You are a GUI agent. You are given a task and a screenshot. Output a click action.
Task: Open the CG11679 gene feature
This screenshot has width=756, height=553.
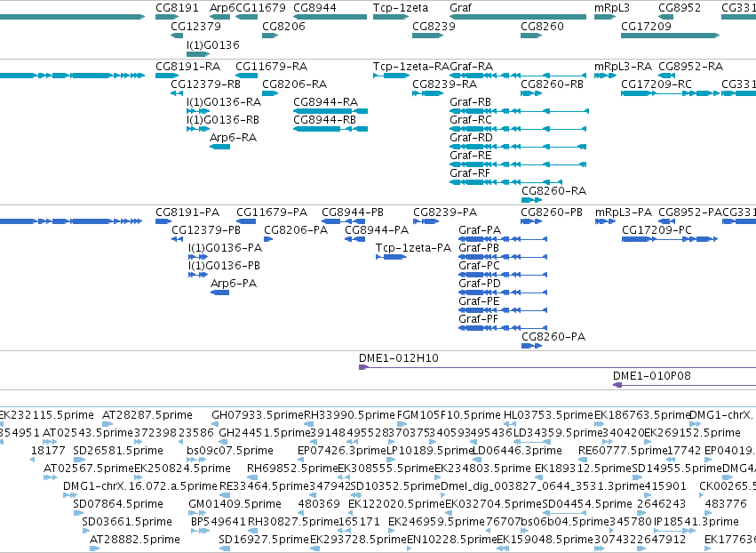click(x=246, y=17)
